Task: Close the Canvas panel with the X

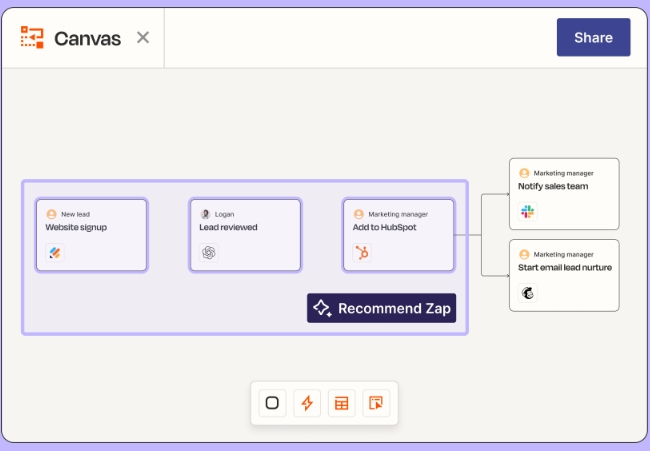Action: coord(143,38)
